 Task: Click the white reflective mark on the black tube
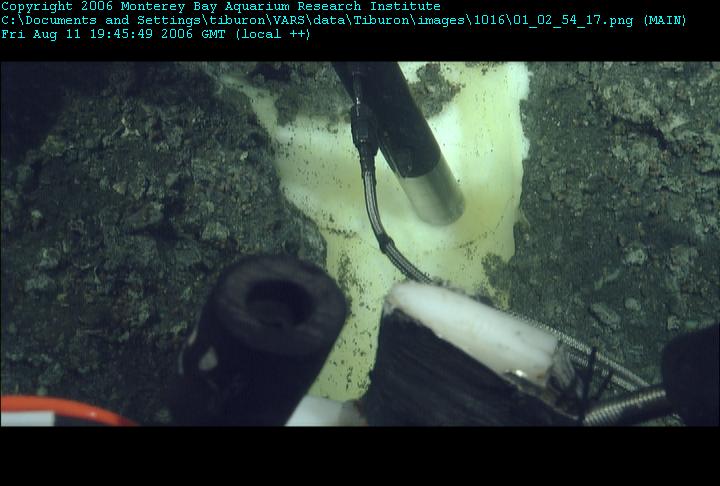click(x=208, y=359)
